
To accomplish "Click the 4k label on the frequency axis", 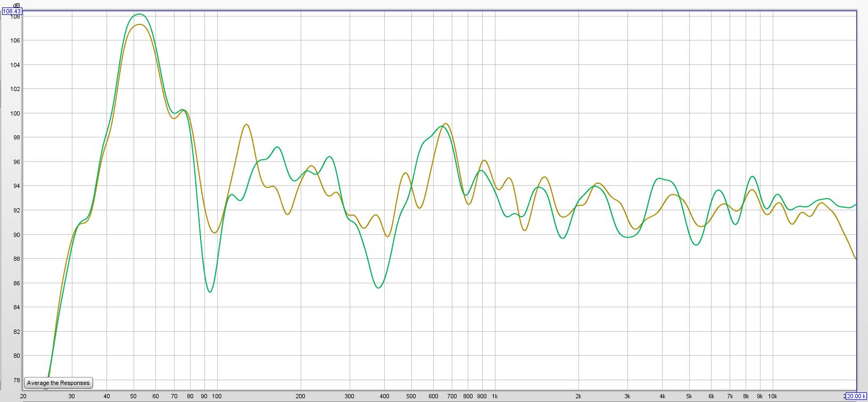I will [x=662, y=396].
